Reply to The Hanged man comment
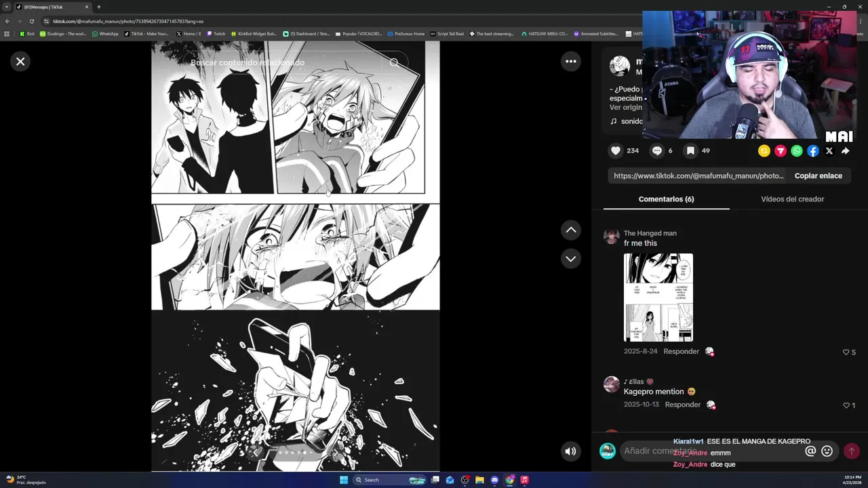 tap(681, 352)
